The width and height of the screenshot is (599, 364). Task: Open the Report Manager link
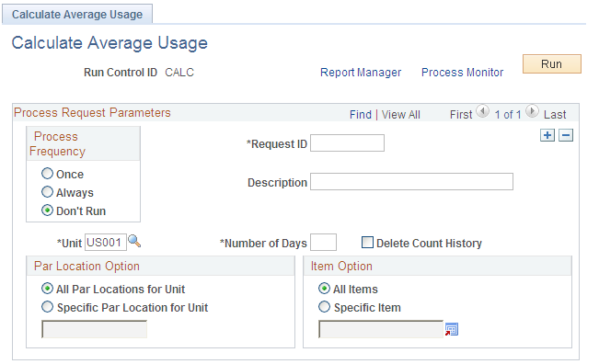click(x=361, y=72)
